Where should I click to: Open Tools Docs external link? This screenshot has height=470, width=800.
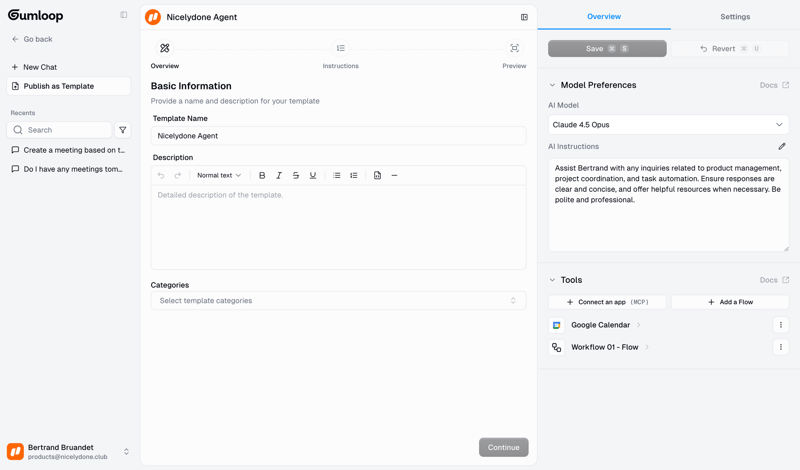(x=774, y=280)
